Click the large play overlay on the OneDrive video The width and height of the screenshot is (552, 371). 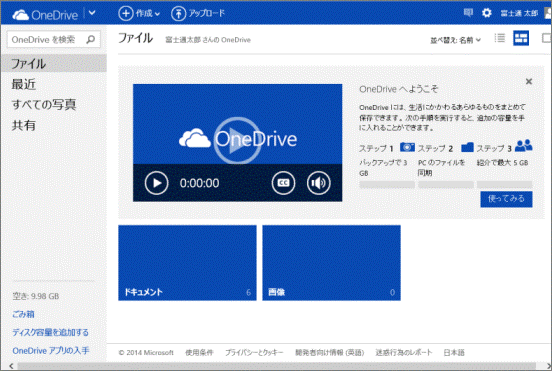point(237,140)
